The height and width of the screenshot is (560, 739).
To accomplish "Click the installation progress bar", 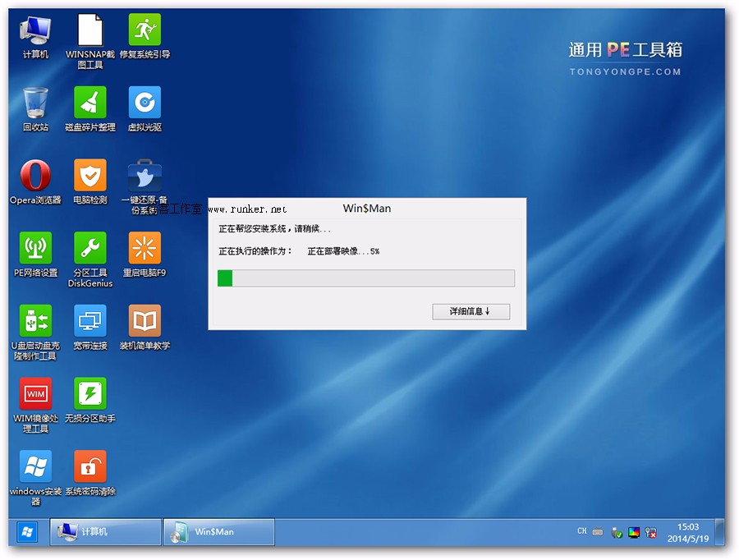I will (365, 278).
